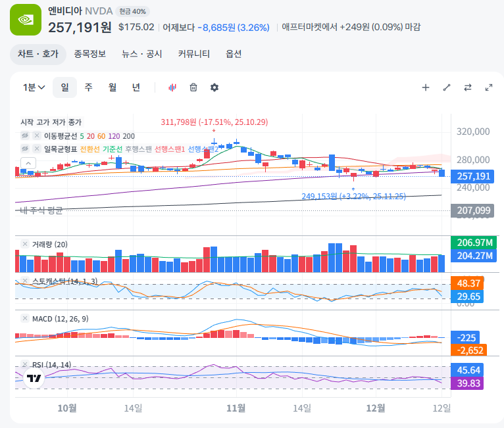Click the 207,099 average price tag
Screen dimensions: 504x428
click(x=472, y=210)
